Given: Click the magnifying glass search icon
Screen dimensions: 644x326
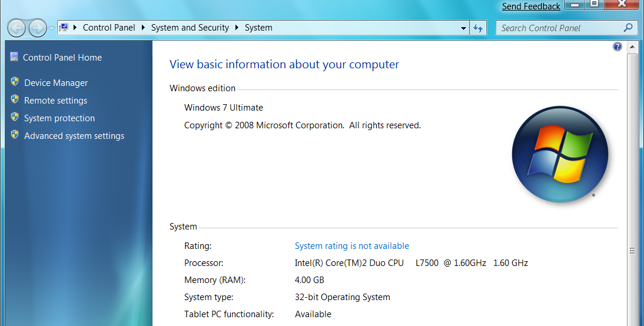Looking at the screenshot, I should click(628, 28).
